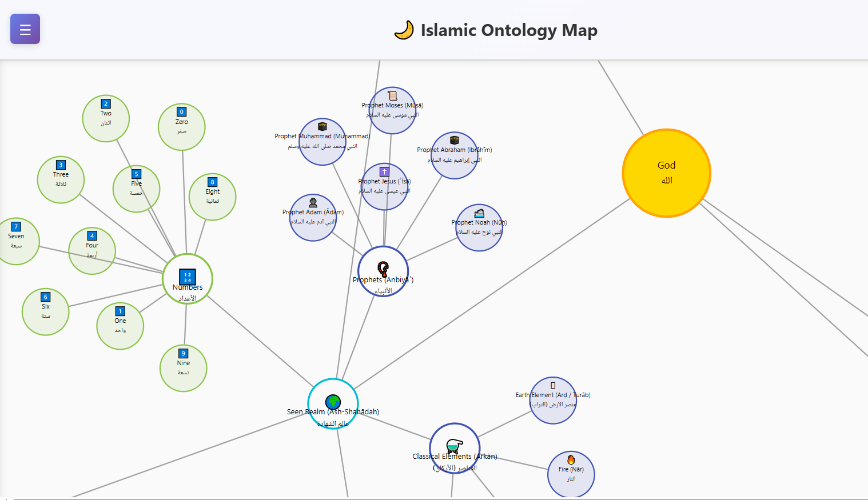
Task: Click the person icon on Prophet Adam node
Action: (313, 203)
